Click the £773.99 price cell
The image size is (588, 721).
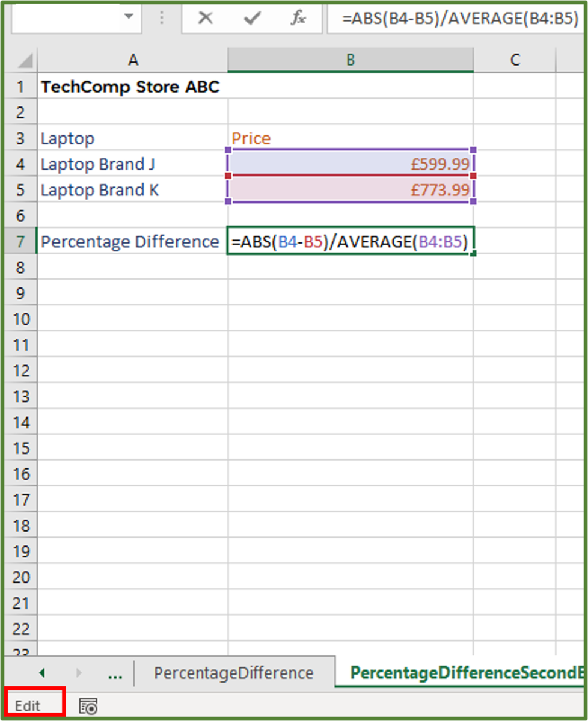point(351,189)
